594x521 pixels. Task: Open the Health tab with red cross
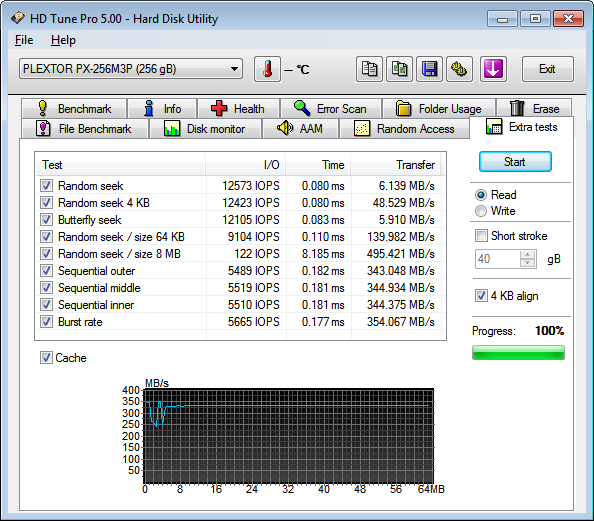238,109
